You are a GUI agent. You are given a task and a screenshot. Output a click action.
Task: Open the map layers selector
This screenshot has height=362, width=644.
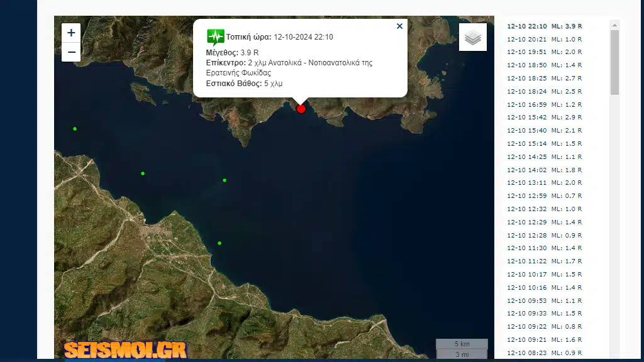(472, 38)
